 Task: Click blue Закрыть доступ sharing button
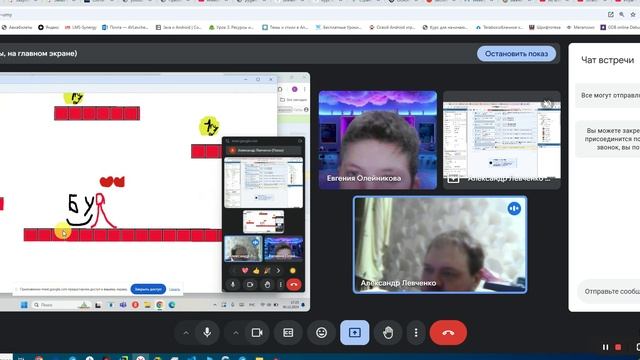[x=148, y=289]
